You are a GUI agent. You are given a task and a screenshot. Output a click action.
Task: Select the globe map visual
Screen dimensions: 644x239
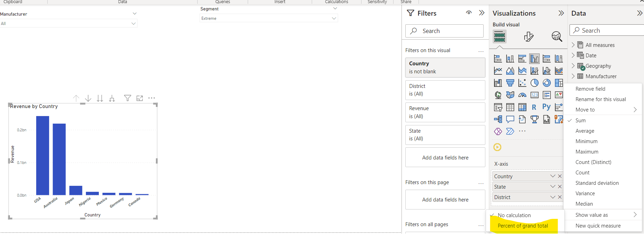tap(498, 95)
